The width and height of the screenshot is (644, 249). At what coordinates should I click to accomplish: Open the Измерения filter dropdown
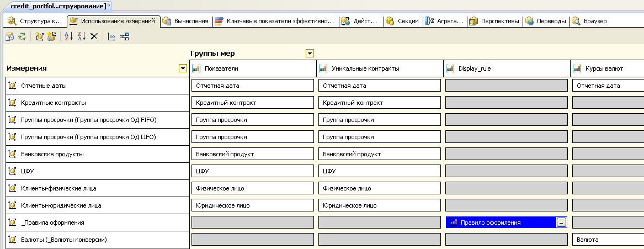click(183, 68)
